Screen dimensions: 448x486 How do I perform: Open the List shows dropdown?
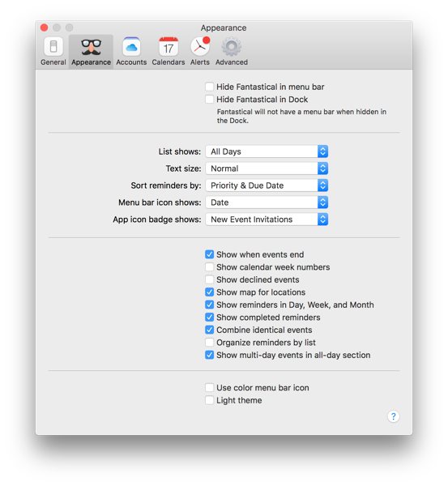pyautogui.click(x=267, y=151)
